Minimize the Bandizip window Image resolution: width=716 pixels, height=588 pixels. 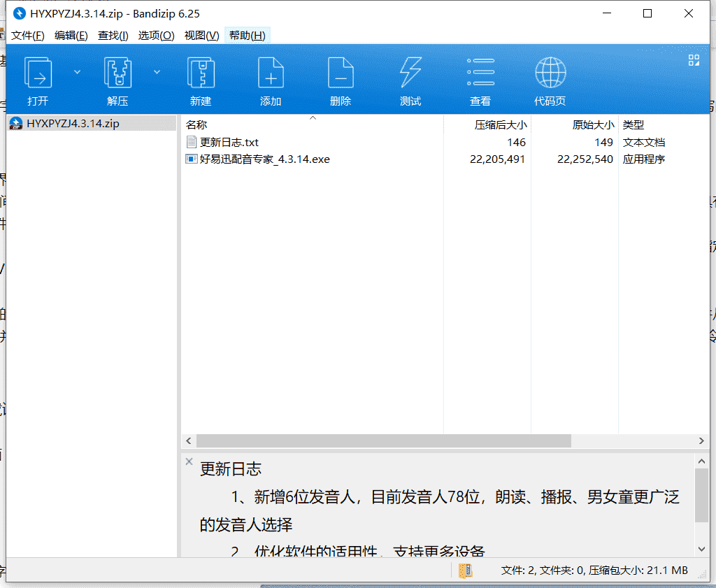(607, 13)
